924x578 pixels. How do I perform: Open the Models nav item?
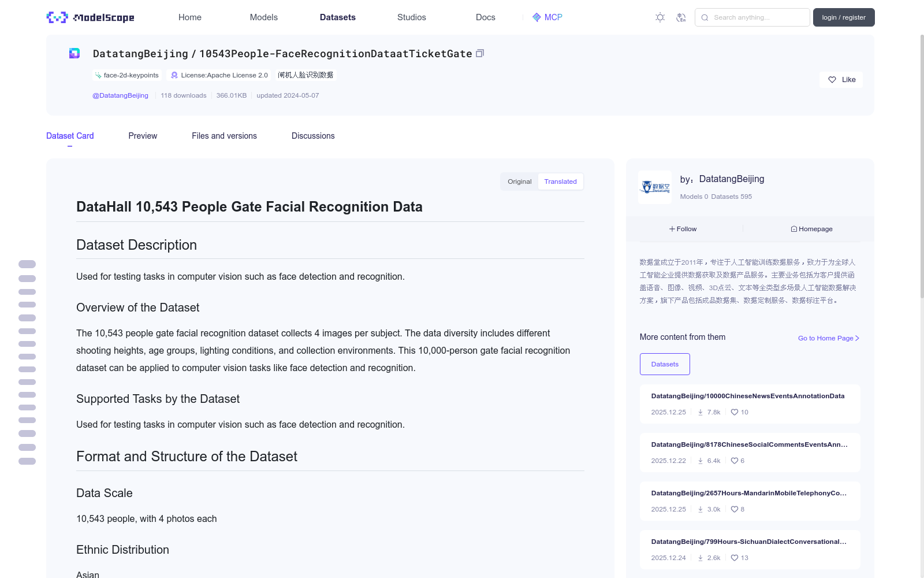264,17
